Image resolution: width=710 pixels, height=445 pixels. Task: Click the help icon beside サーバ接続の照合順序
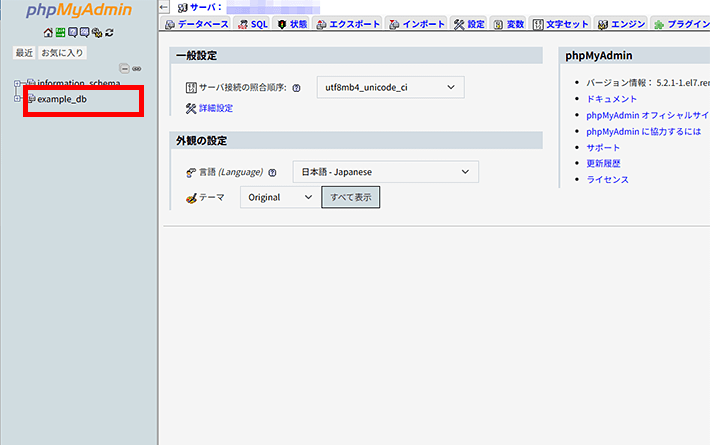tap(296, 88)
